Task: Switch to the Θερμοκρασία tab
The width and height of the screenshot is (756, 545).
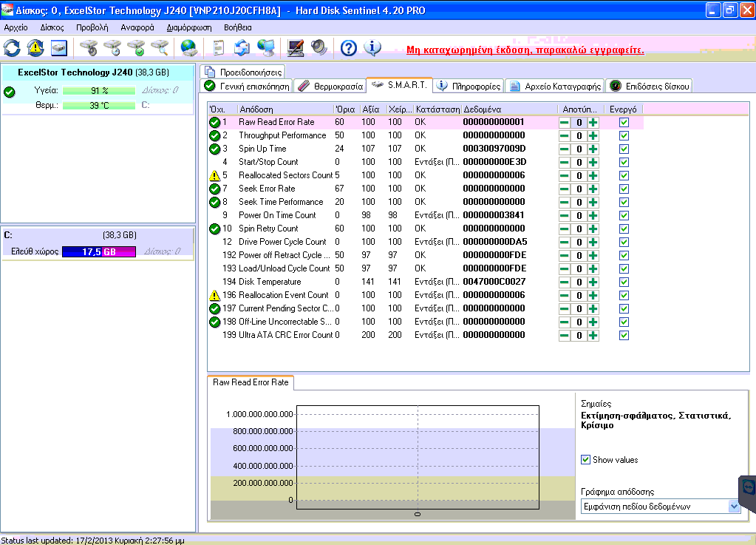Action: click(x=330, y=87)
